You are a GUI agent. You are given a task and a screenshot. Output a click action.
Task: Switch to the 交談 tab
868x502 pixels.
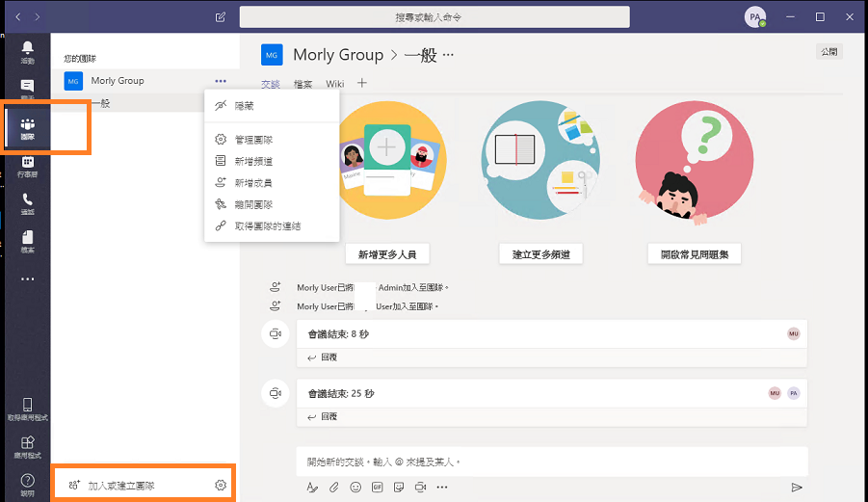click(271, 84)
